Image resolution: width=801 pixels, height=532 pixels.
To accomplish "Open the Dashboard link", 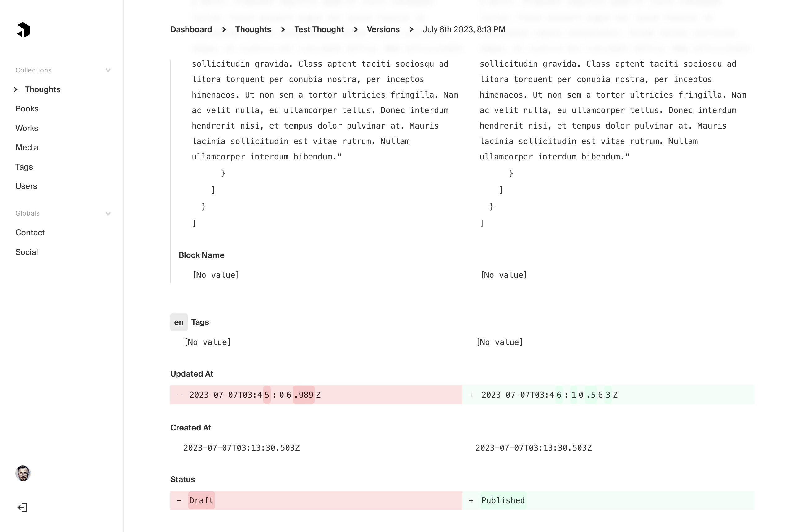I will pos(191,29).
